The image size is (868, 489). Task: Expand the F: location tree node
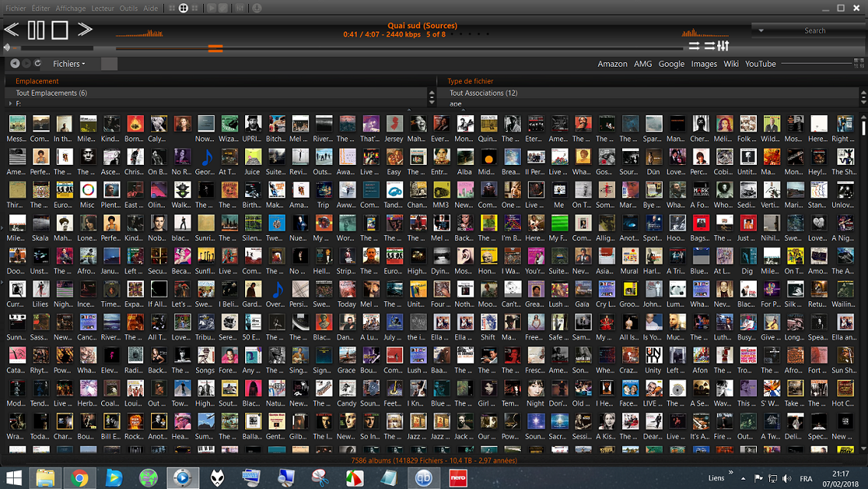pos(10,103)
